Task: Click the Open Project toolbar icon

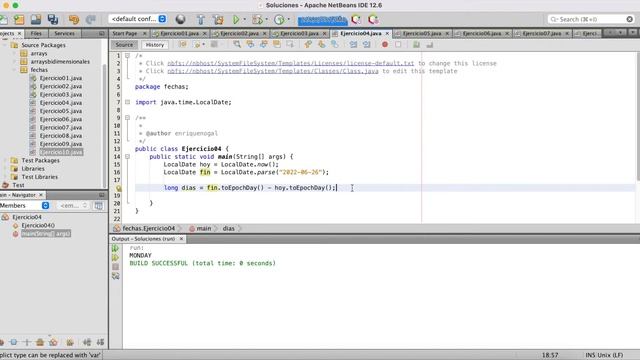Action: [x=36, y=19]
